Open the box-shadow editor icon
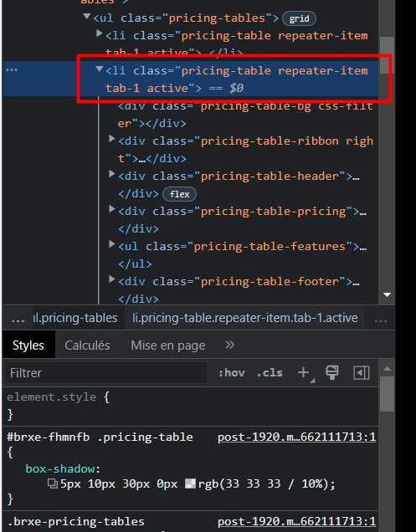 53,483
